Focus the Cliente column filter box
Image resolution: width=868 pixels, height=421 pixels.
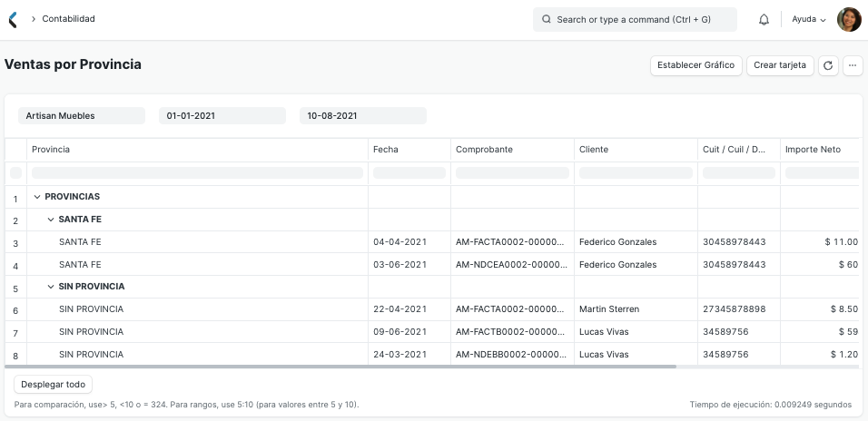point(636,173)
